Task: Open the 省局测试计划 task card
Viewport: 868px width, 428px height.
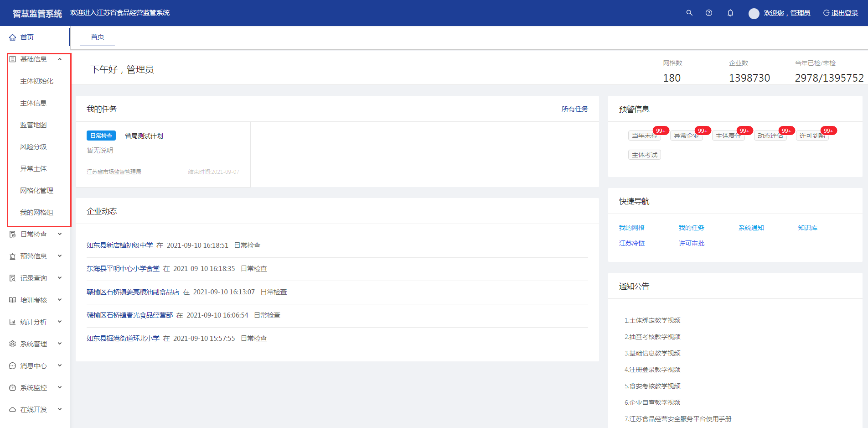Action: pyautogui.click(x=144, y=136)
